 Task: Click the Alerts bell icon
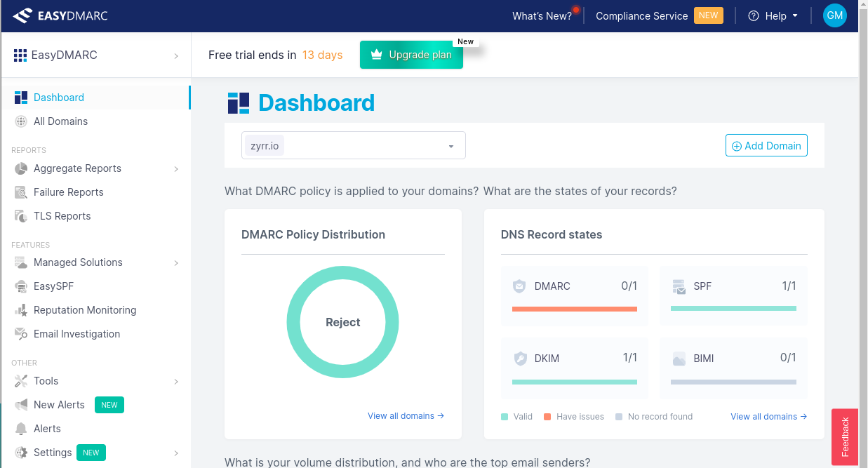click(x=22, y=428)
